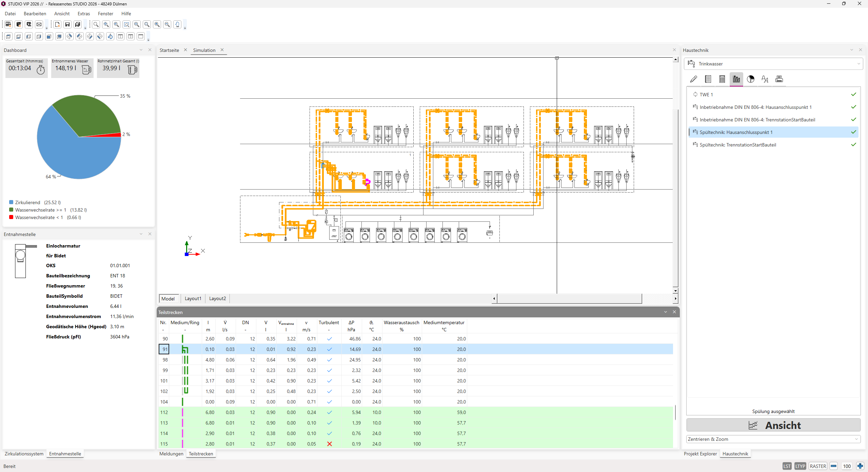Viewport: 868px width, 472px height.
Task: Toggle the LST status bar button
Action: tap(787, 466)
